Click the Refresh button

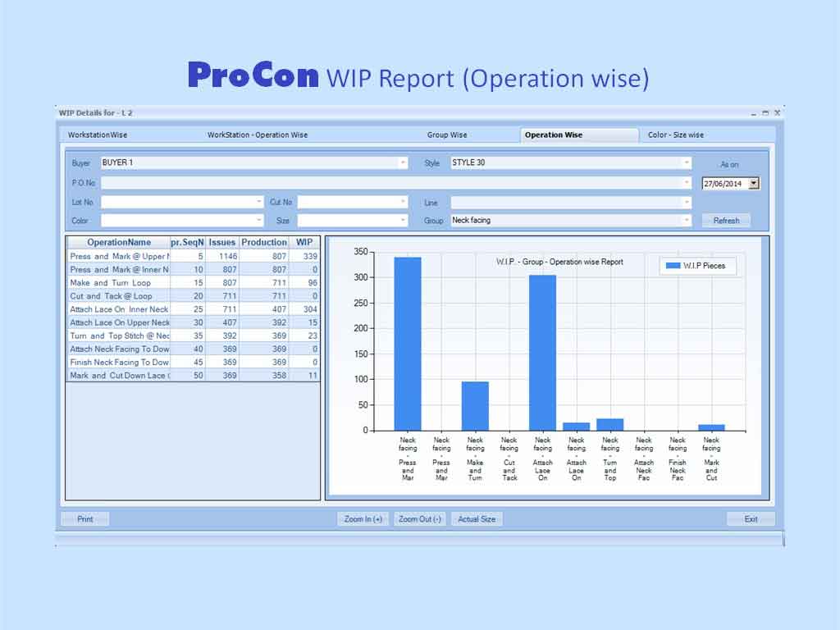tap(726, 221)
